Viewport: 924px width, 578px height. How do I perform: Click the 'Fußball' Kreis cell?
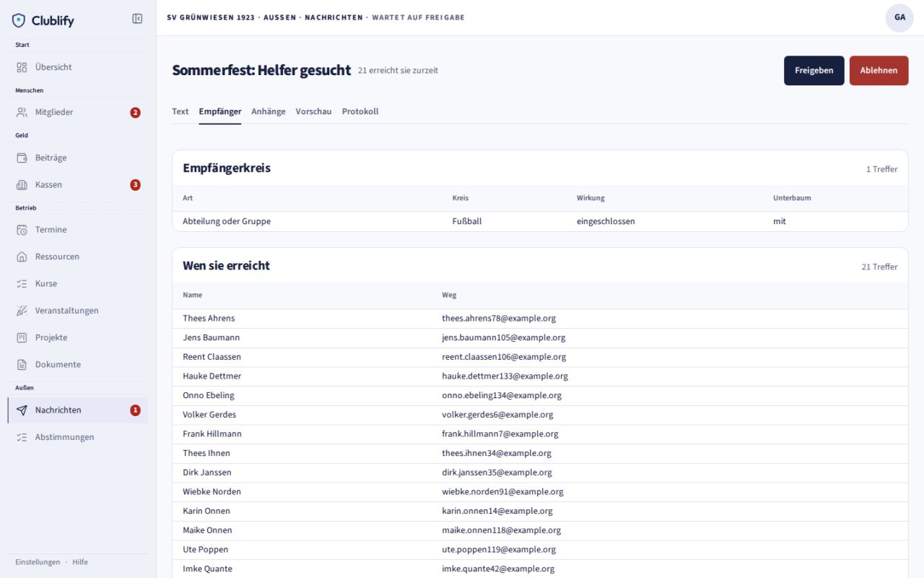(467, 221)
